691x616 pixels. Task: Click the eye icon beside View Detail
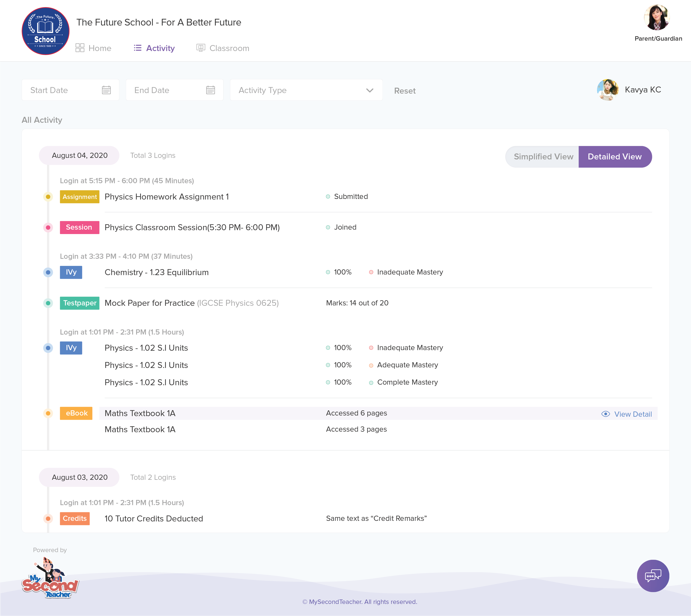[605, 414]
